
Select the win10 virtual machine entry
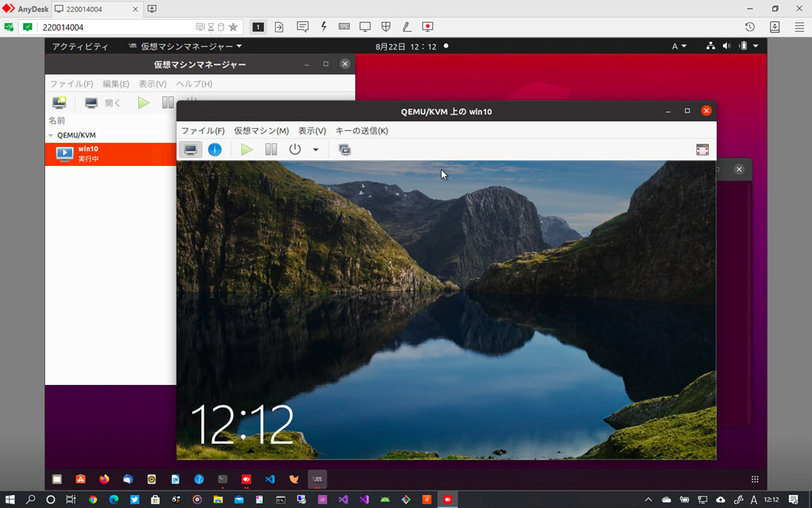click(x=87, y=153)
